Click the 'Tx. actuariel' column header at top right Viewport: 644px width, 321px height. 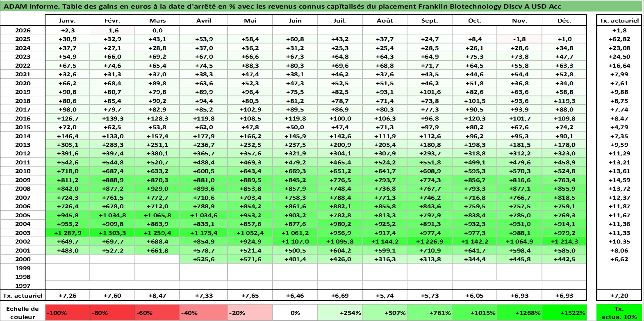[x=619, y=20]
